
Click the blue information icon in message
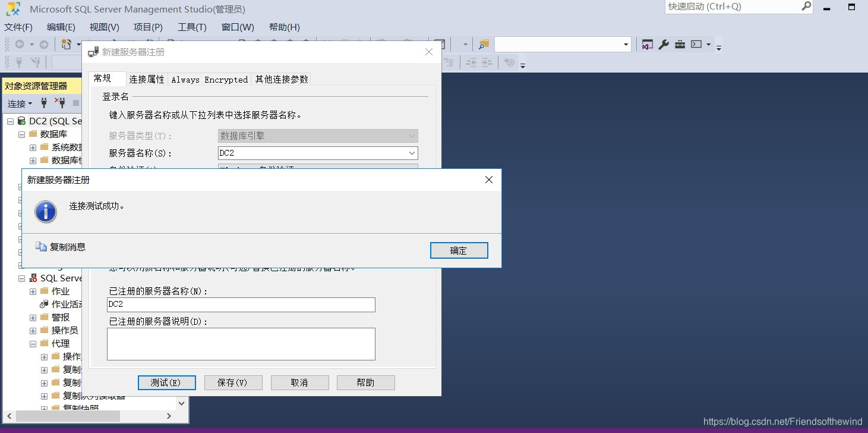pos(46,212)
